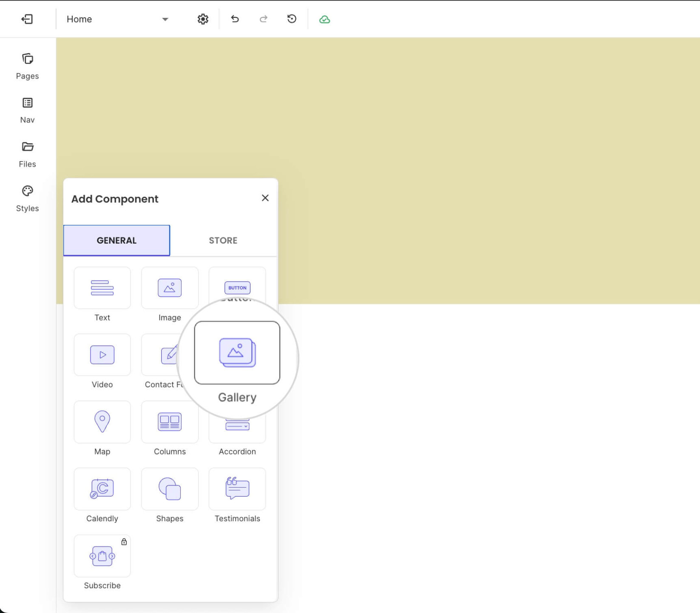Add the locked Subscribe component
This screenshot has width=700, height=613.
(x=102, y=556)
